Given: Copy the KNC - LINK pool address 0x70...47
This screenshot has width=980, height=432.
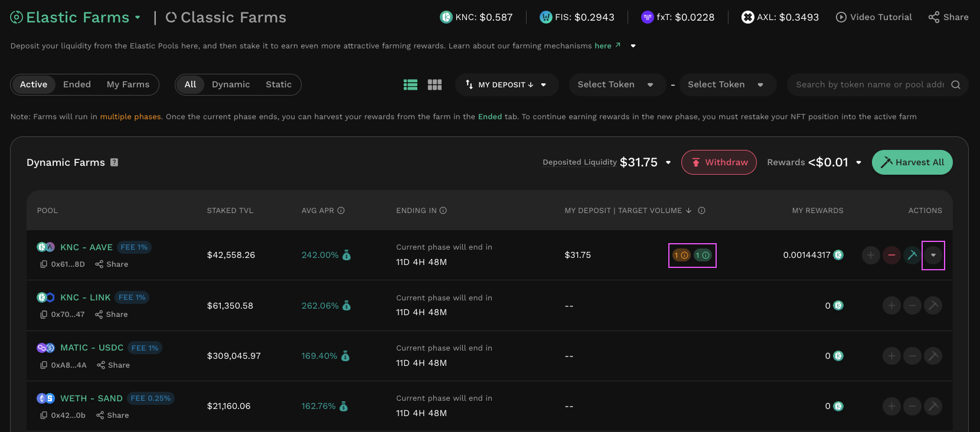Looking at the screenshot, I should [44, 315].
